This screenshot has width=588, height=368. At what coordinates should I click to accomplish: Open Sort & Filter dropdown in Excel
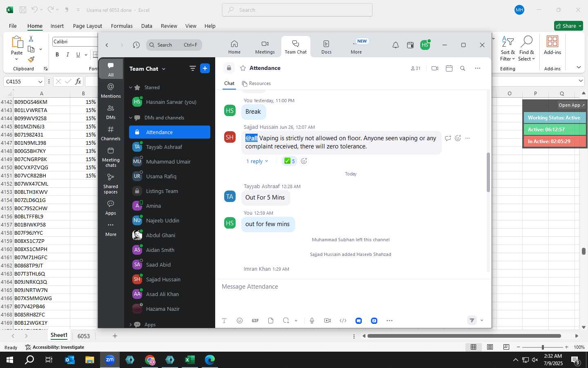point(508,49)
